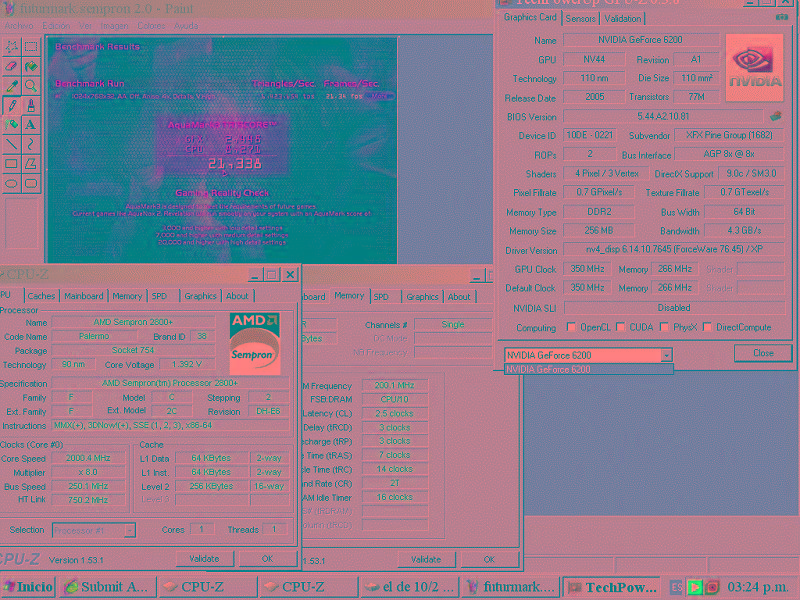The image size is (800, 600).
Task: Select the Magnifier tool in Paint
Action: (x=31, y=86)
